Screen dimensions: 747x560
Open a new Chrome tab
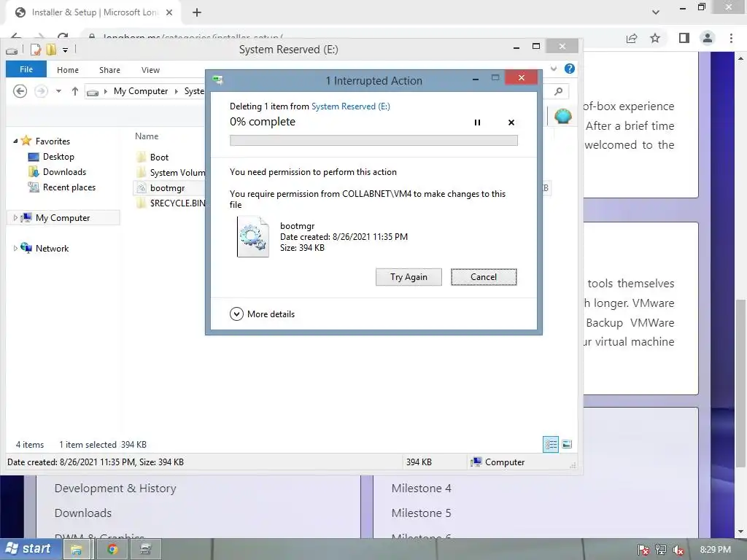click(x=197, y=12)
